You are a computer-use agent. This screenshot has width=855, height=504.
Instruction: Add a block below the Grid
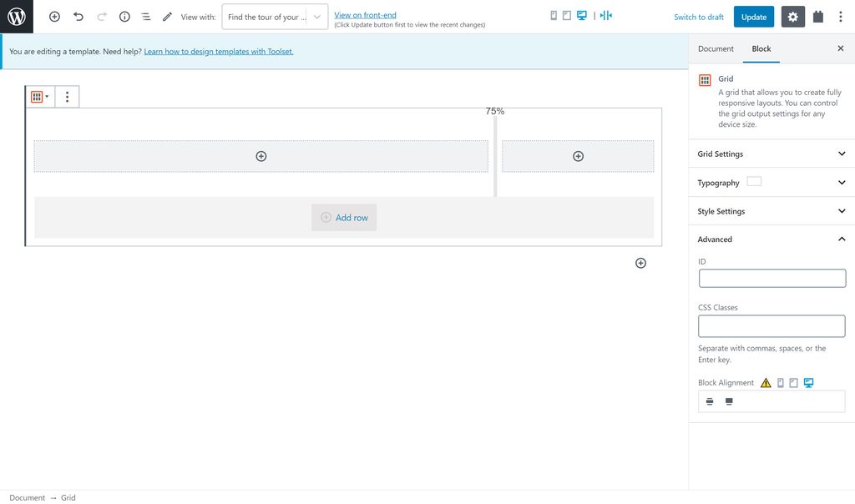(640, 263)
